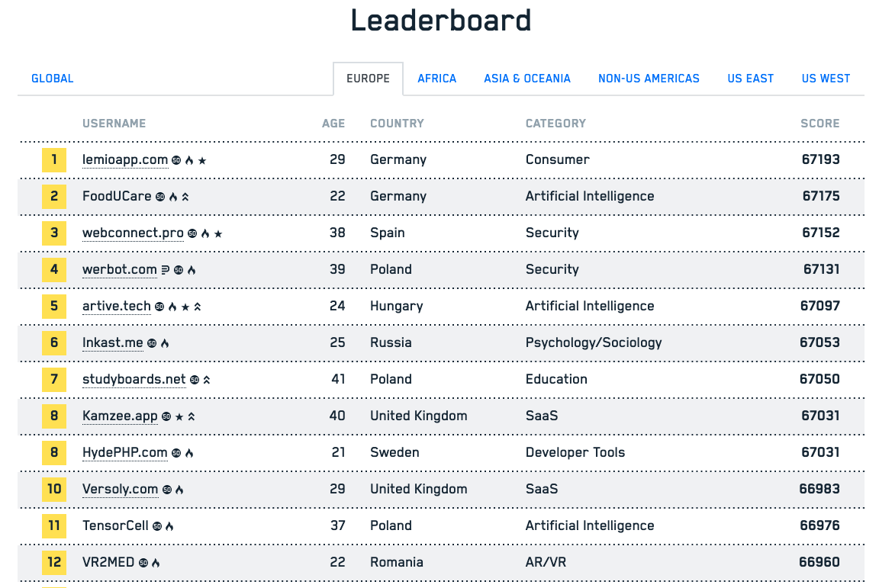Open the lemioapp.com profile link
This screenshot has width=879, height=588.
(x=124, y=159)
